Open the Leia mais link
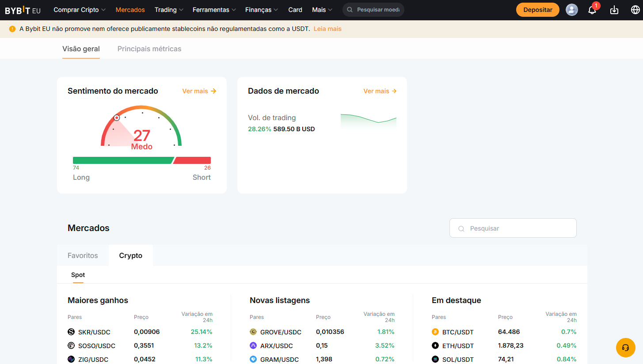Image resolution: width=643 pixels, height=364 pixels. [x=327, y=29]
